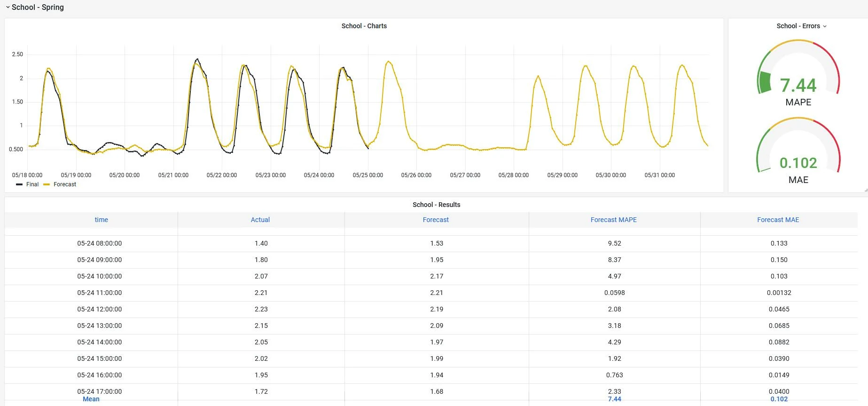868x406 pixels.
Task: Sort table by the time column header
Action: pyautogui.click(x=101, y=220)
